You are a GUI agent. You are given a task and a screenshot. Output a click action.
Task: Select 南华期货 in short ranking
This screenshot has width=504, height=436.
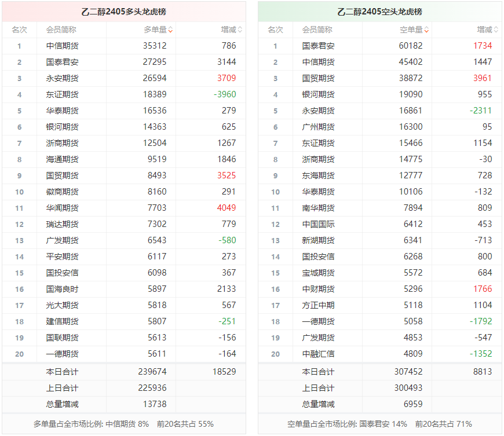[318, 208]
